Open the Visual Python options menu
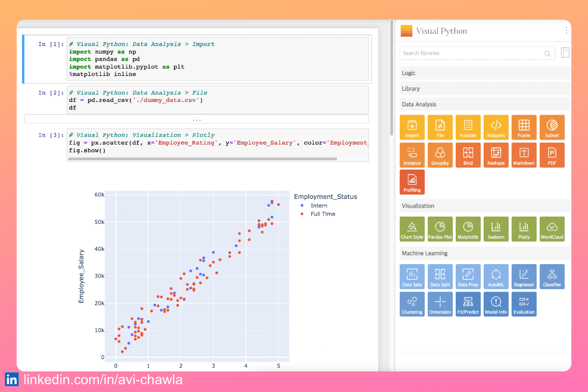Viewport: 588px width, 392px height. coord(566,30)
